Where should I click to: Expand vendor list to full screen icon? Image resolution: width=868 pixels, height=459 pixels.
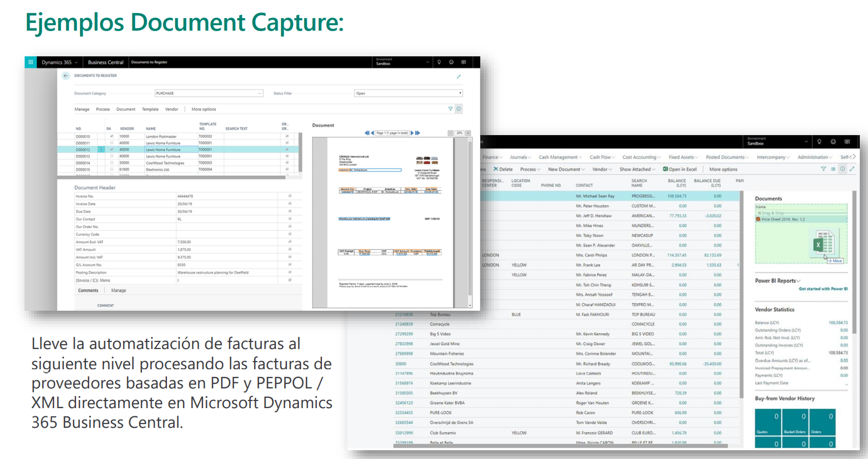(x=852, y=169)
